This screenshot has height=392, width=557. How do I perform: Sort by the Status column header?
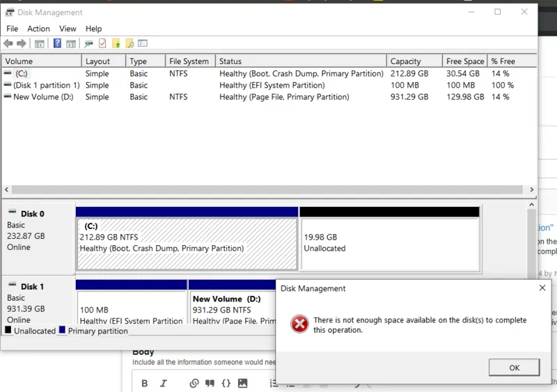(301, 61)
